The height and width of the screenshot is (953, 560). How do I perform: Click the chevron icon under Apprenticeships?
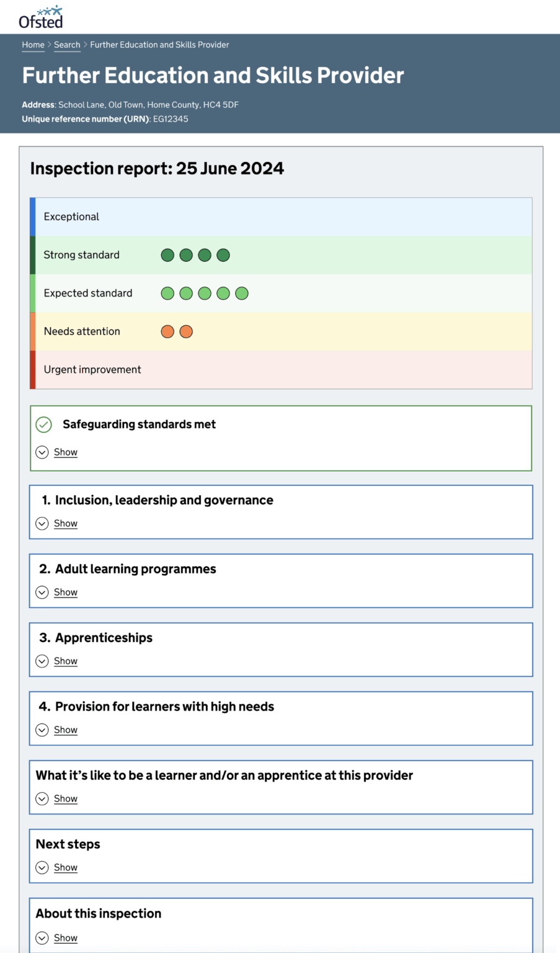click(42, 661)
